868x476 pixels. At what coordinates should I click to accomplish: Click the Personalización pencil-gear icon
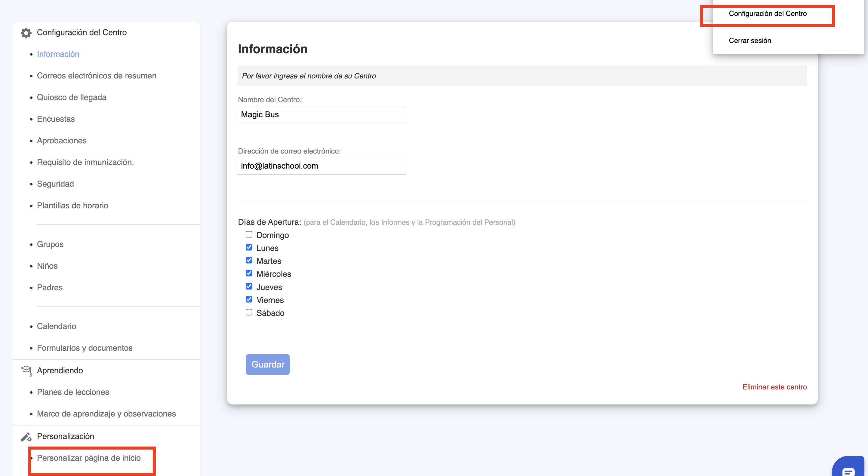pyautogui.click(x=26, y=437)
